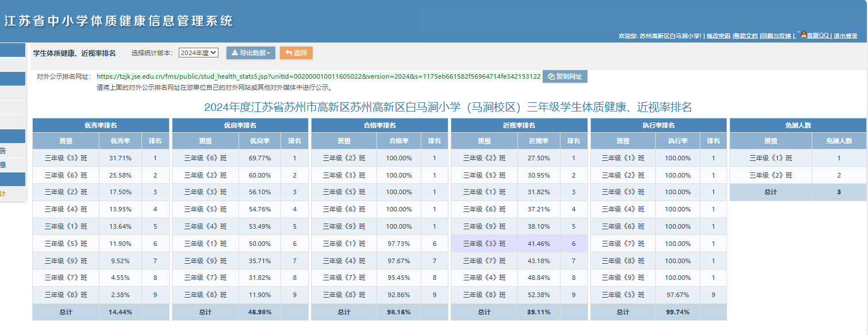
Task: Click the 优良率排名 table header
Action: 240,125
